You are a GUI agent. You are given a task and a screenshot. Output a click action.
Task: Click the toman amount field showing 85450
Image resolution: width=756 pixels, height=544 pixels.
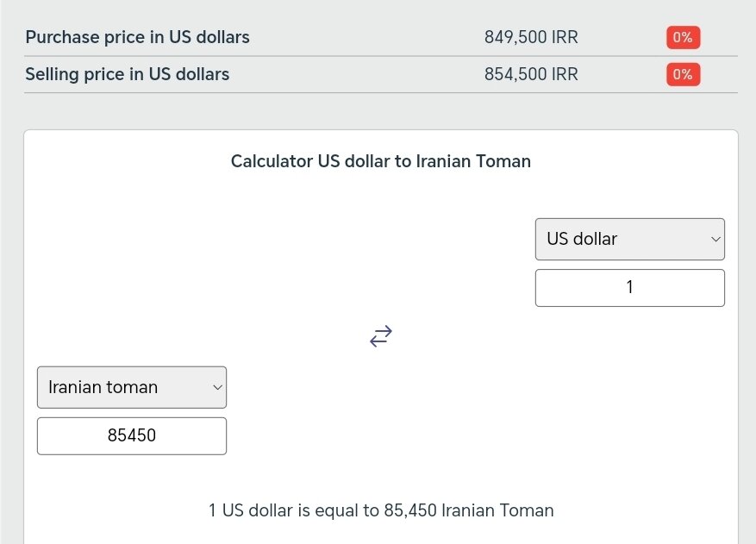coord(131,435)
